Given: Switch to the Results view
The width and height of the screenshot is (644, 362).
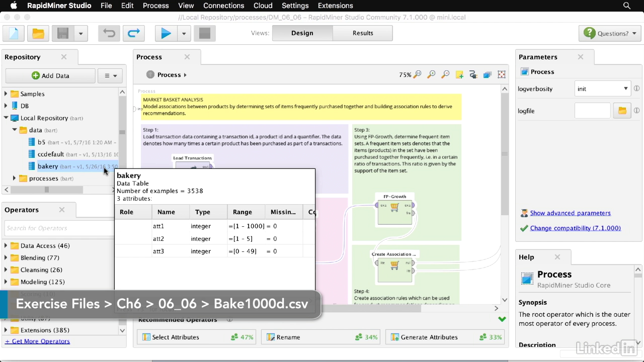Looking at the screenshot, I should coord(362,33).
